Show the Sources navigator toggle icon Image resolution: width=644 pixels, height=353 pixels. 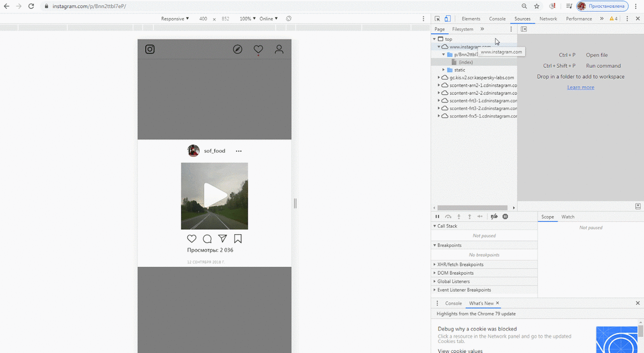pos(523,29)
